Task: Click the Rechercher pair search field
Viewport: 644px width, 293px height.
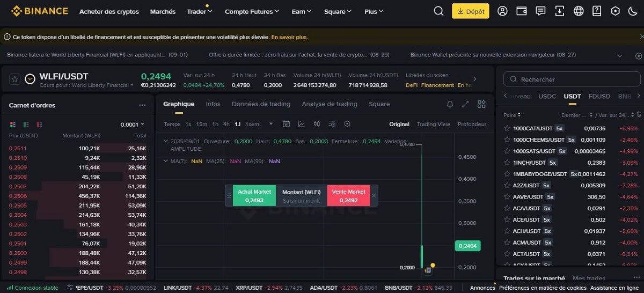Action: click(x=572, y=79)
